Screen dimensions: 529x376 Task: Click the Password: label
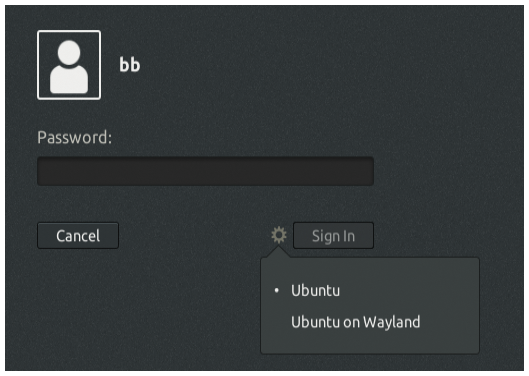[74, 137]
